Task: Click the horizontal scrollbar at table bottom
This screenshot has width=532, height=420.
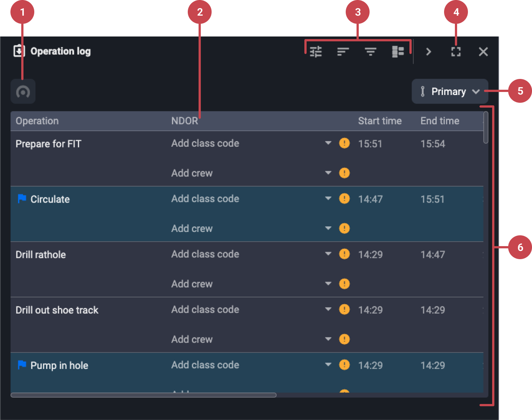Action: 143,395
